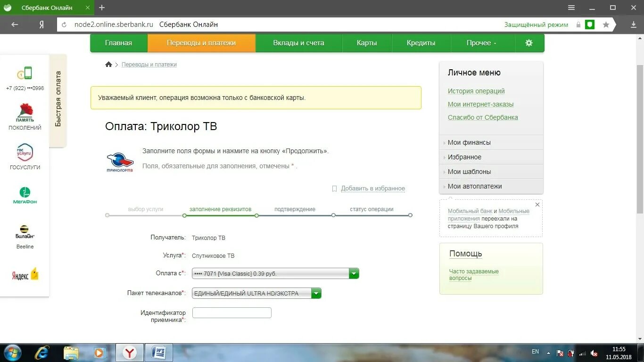The width and height of the screenshot is (644, 362).
Task: Go back with browser back arrow
Action: pyautogui.click(x=15, y=25)
